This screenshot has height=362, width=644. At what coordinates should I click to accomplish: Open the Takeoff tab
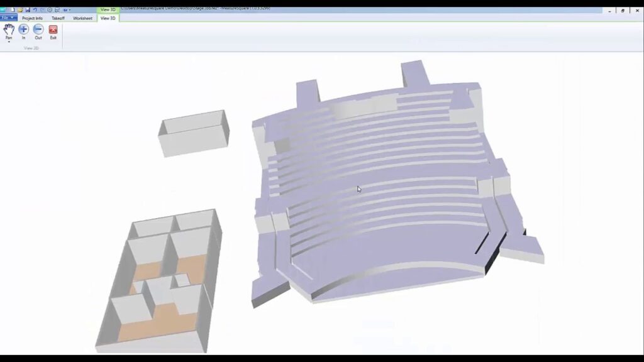pyautogui.click(x=58, y=18)
